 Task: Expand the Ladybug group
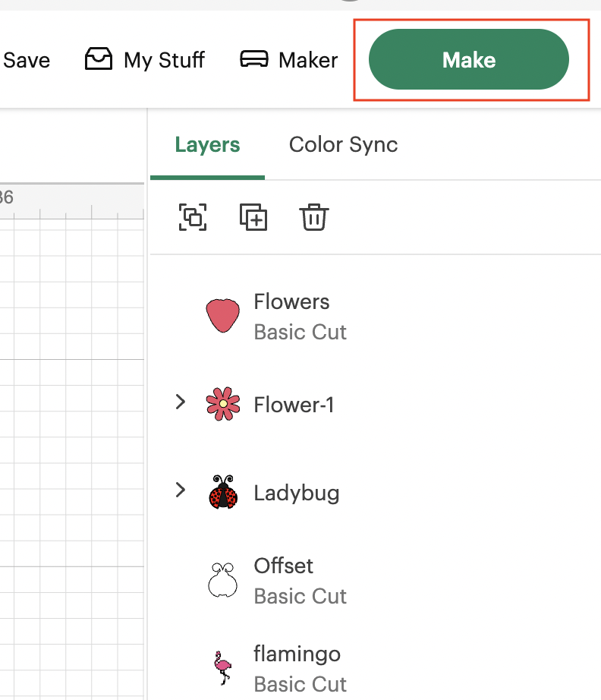point(181,490)
